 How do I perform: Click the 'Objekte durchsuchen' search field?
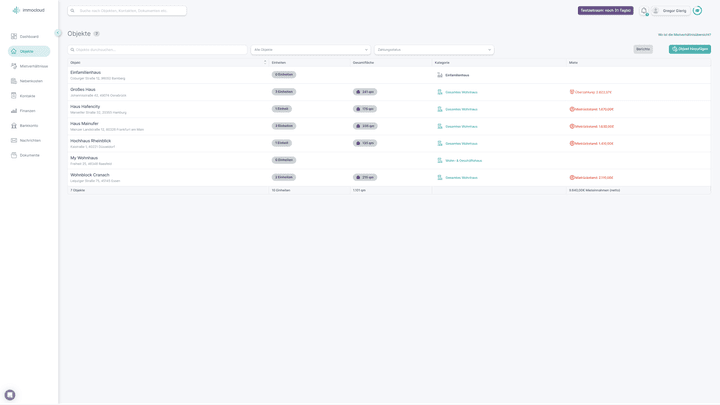[x=157, y=49]
